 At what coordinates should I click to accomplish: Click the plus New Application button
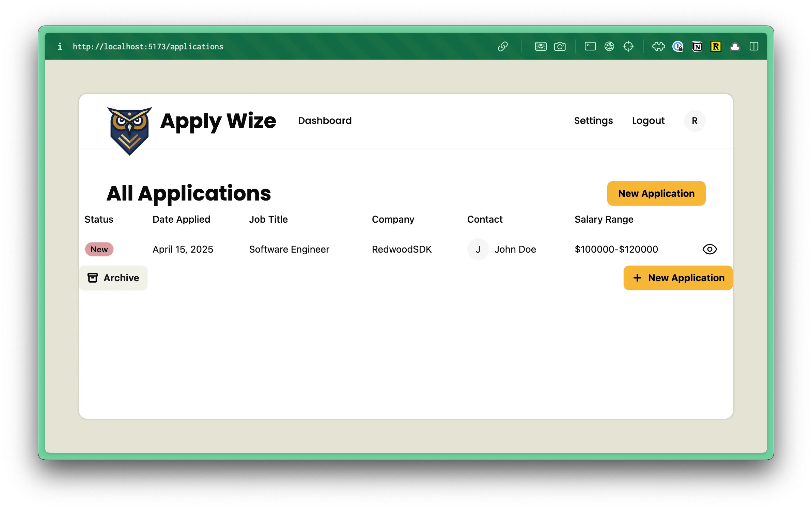click(x=678, y=278)
